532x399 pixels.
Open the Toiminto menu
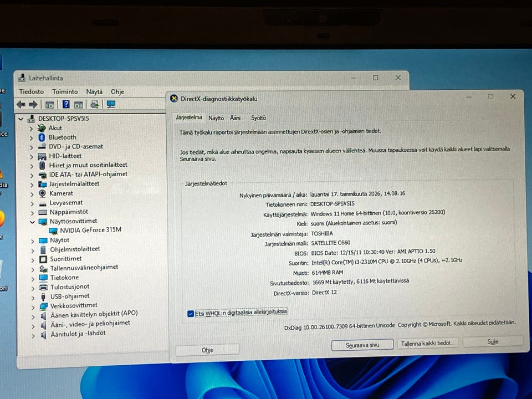coord(65,91)
